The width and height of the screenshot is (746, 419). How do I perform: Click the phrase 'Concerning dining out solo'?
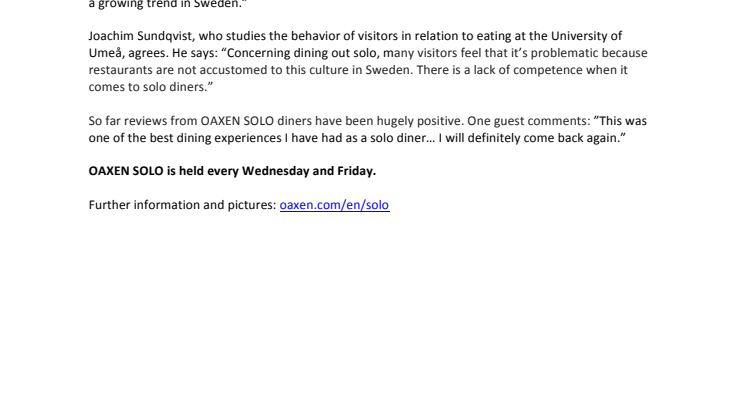click(x=302, y=53)
